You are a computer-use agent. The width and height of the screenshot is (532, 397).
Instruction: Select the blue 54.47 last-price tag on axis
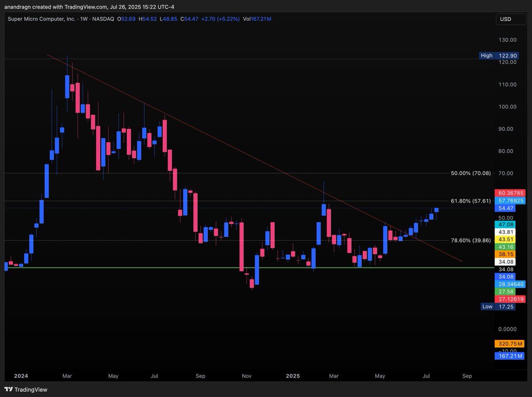tap(505, 208)
